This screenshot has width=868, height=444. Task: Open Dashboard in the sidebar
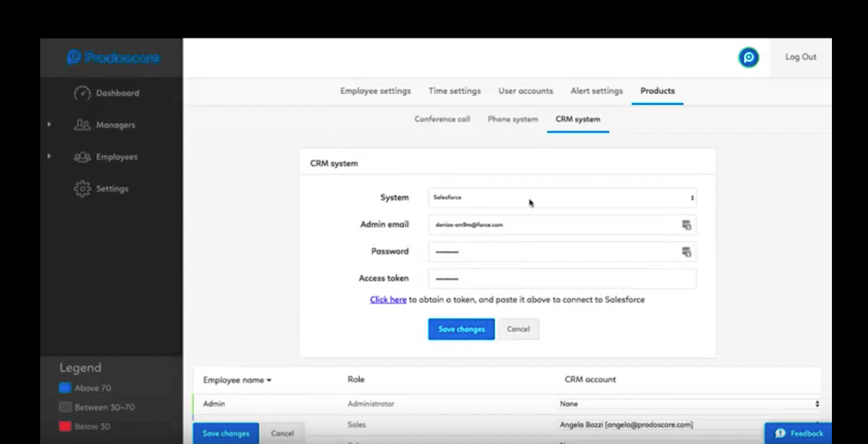(x=118, y=93)
